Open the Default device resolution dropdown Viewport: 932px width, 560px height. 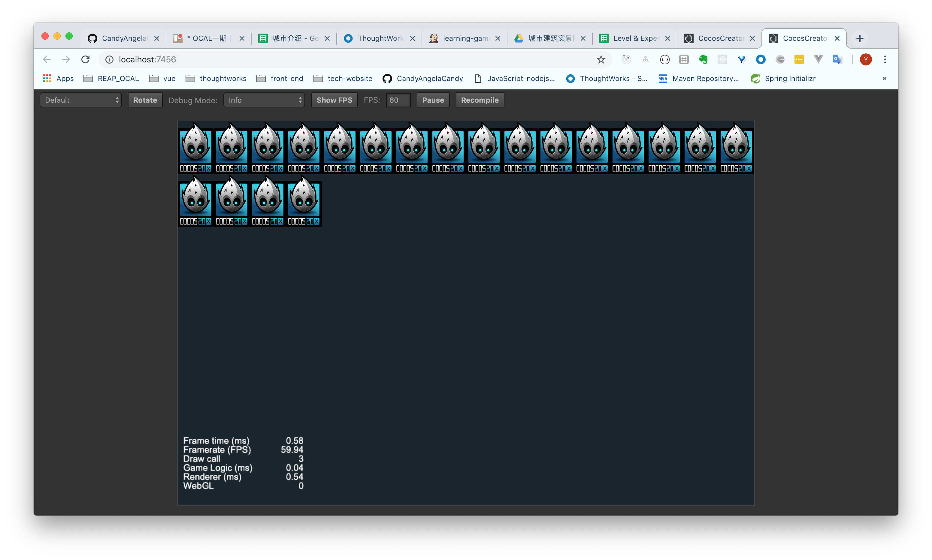(x=81, y=100)
